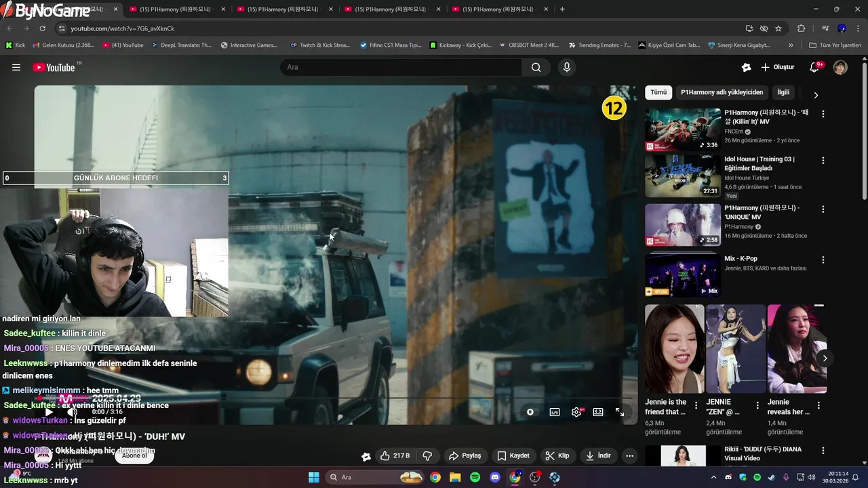
Task: Click the YouTube Ara search field
Action: coord(401,67)
